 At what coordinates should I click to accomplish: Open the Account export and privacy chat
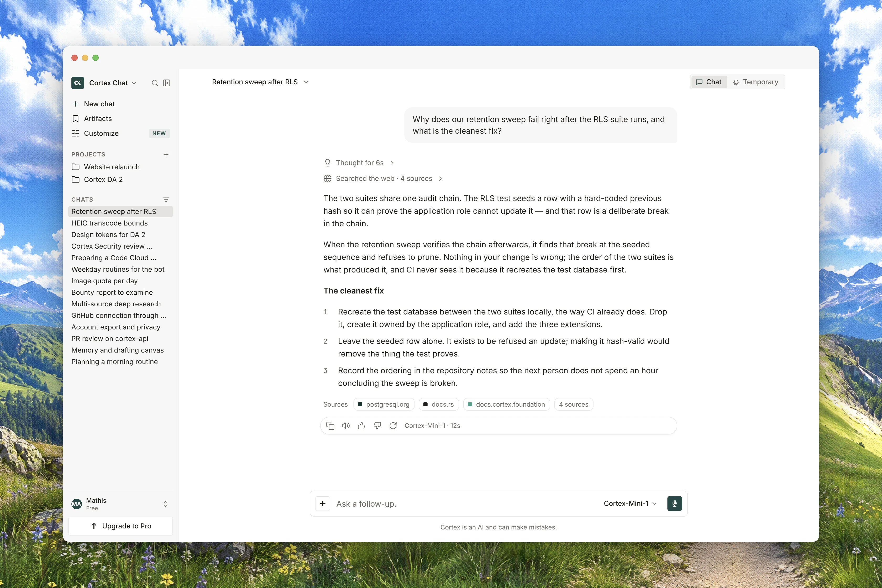120,327
